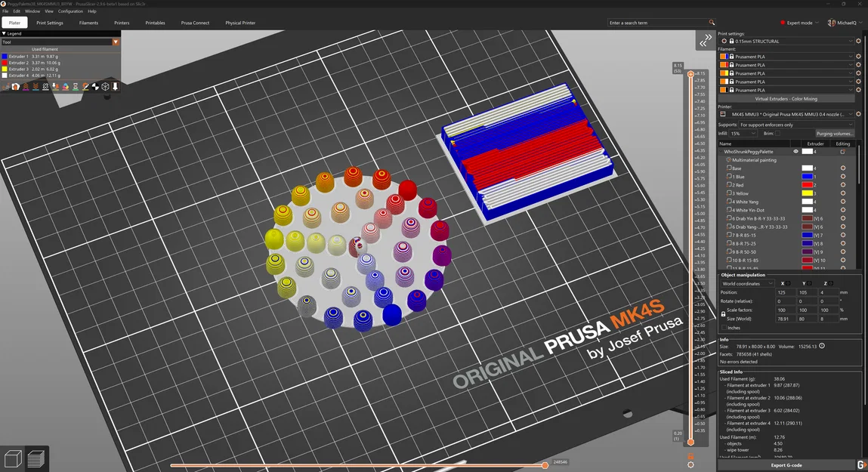This screenshot has width=868, height=472.
Task: Hide WhoShrunkPeggyPalette with eye icon
Action: (795, 152)
